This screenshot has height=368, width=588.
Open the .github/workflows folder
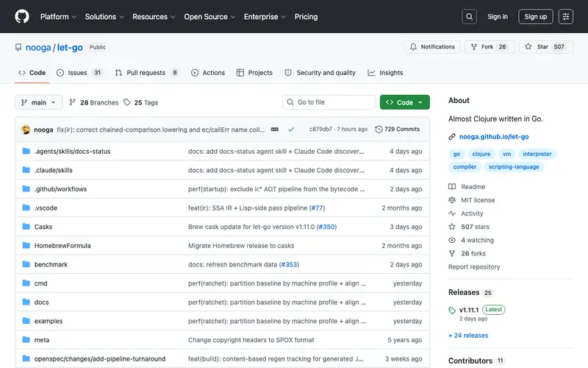pos(60,189)
